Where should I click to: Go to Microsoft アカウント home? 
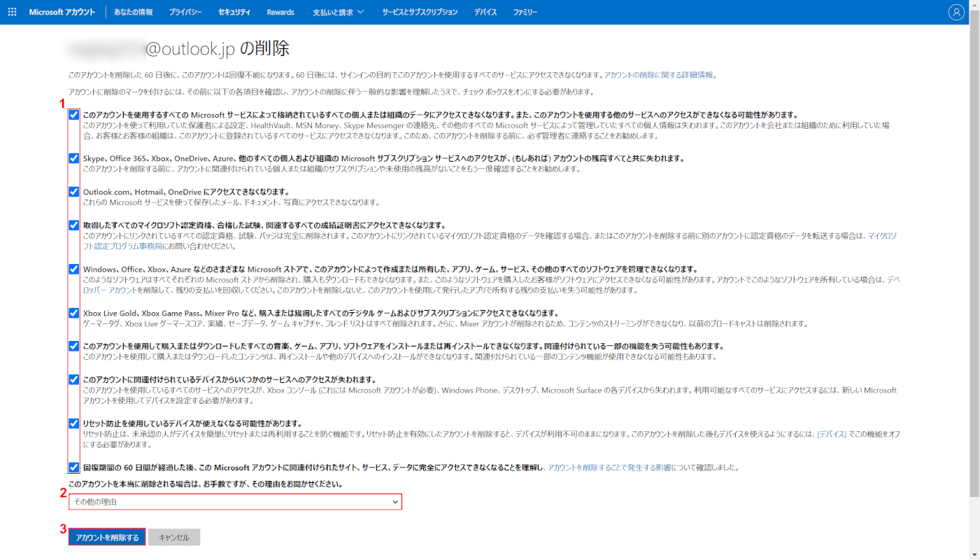62,12
